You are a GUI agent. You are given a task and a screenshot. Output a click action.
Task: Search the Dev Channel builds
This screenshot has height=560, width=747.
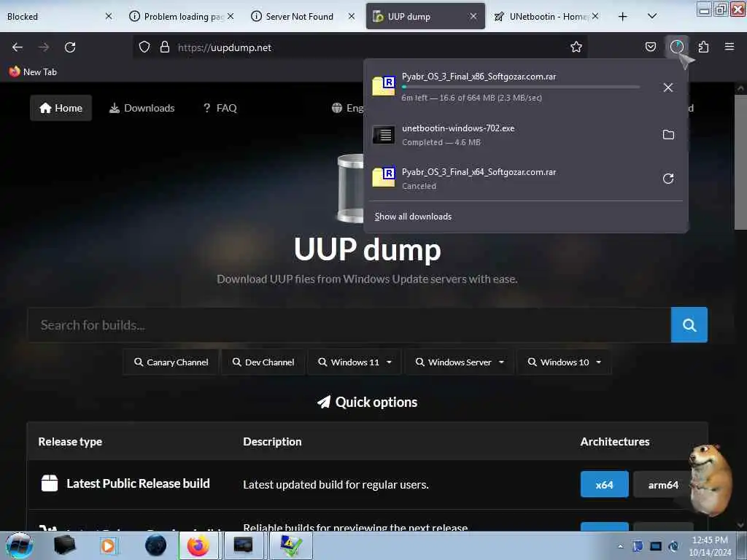(x=263, y=362)
